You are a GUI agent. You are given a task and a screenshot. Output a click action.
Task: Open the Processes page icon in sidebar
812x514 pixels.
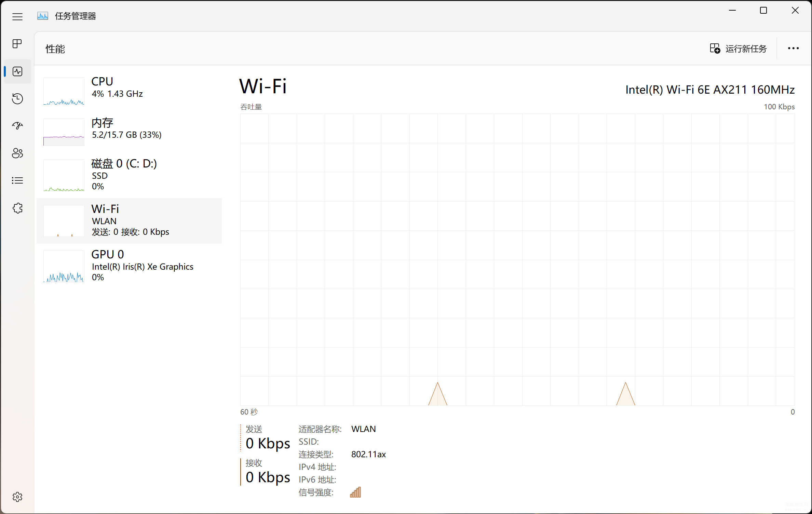click(x=17, y=44)
